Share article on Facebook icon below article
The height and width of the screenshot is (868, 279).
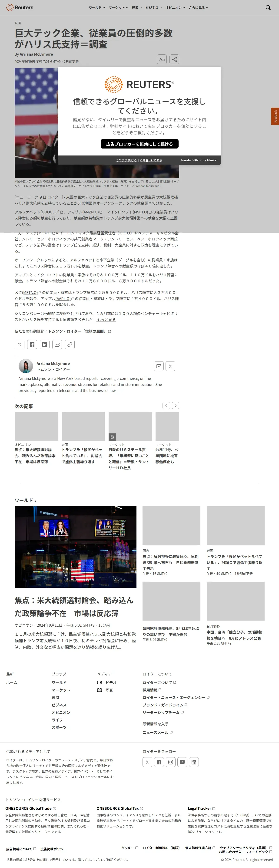[x=32, y=344]
